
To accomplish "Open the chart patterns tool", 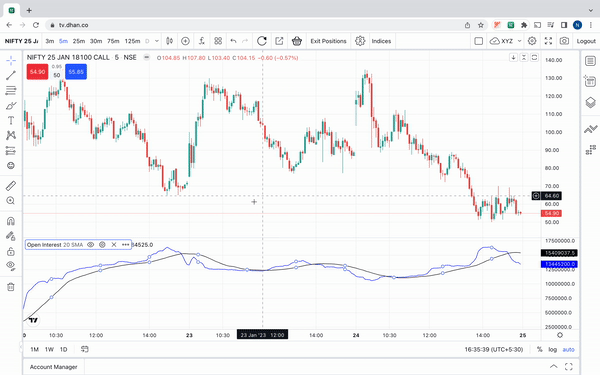I will [11, 135].
